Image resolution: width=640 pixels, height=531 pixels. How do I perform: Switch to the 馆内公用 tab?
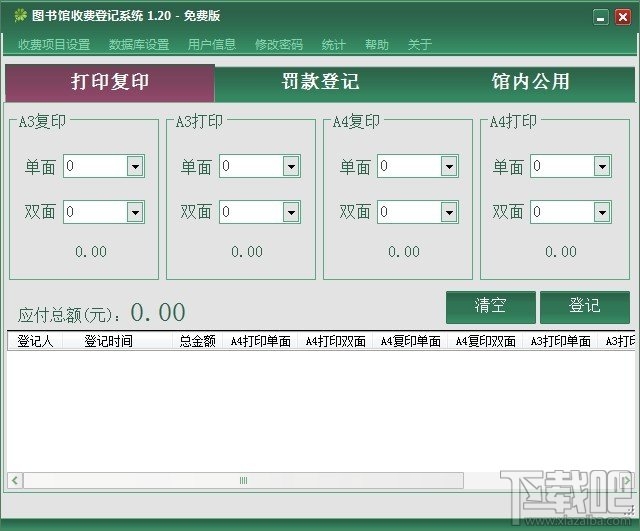pos(530,84)
